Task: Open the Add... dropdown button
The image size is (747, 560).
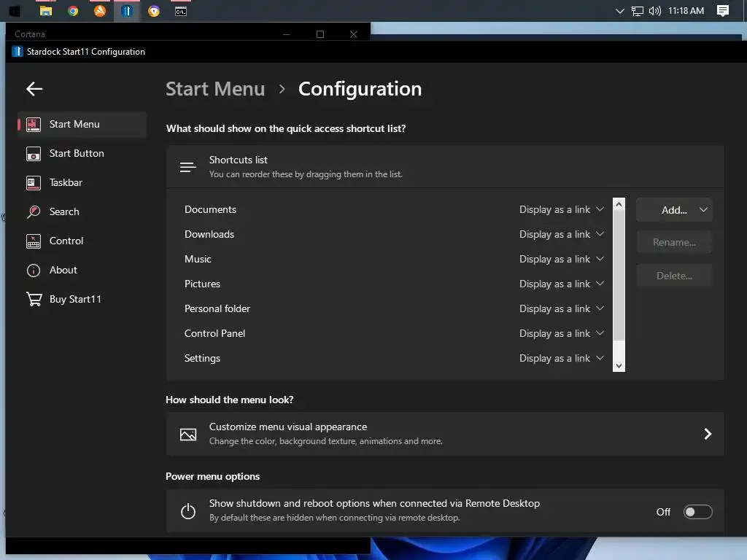Action: (674, 210)
